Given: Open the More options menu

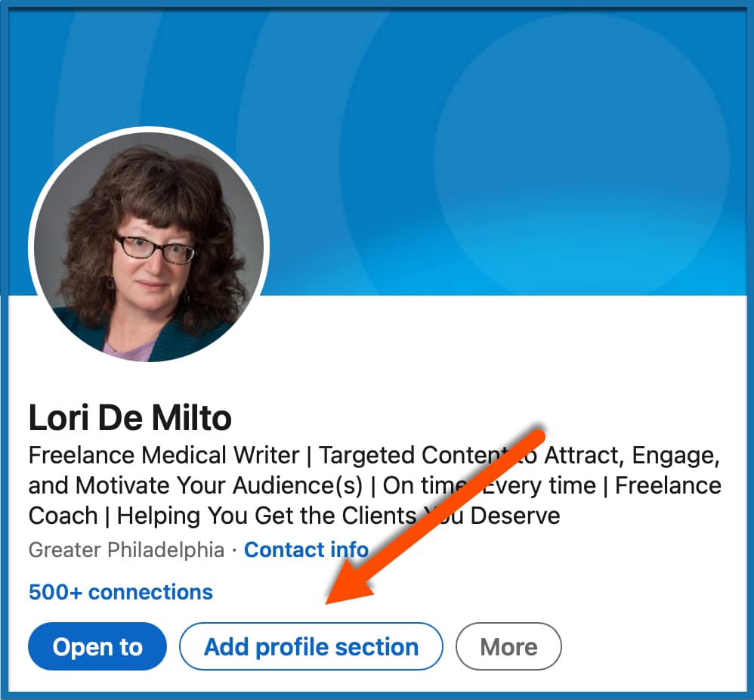Looking at the screenshot, I should pyautogui.click(x=508, y=646).
